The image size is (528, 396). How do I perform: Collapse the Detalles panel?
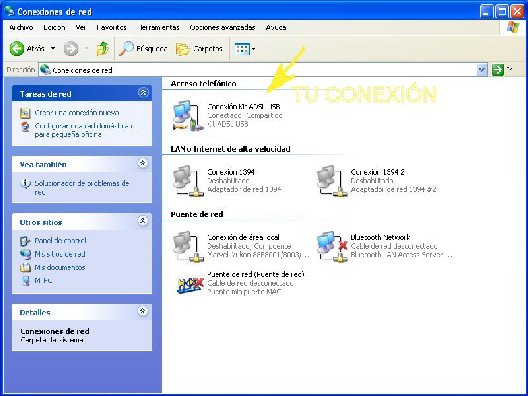coord(143,311)
